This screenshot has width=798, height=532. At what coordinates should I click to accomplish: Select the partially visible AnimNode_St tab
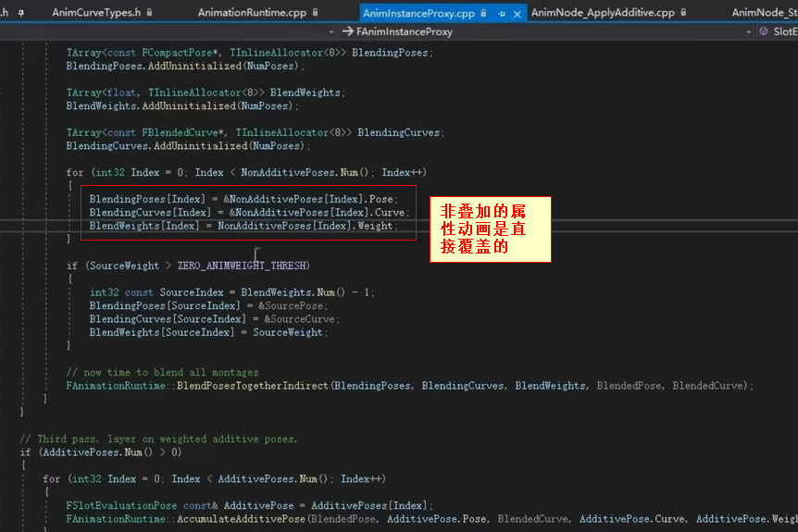pos(764,13)
